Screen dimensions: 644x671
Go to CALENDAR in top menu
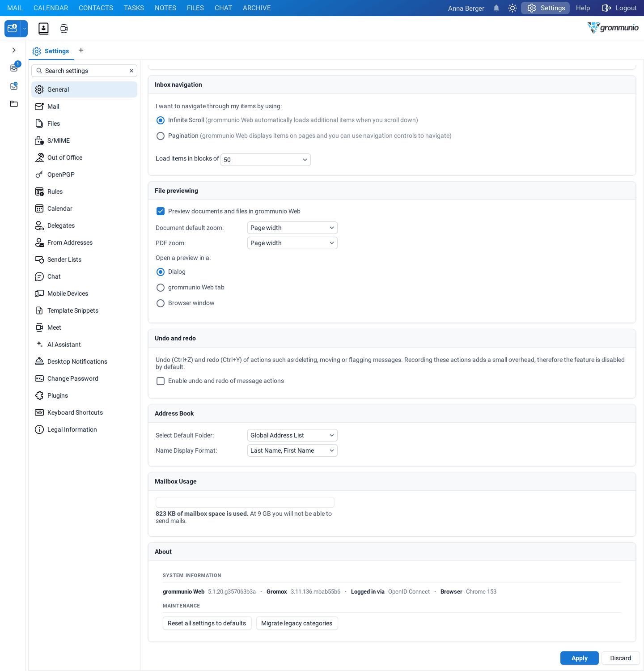(x=51, y=8)
